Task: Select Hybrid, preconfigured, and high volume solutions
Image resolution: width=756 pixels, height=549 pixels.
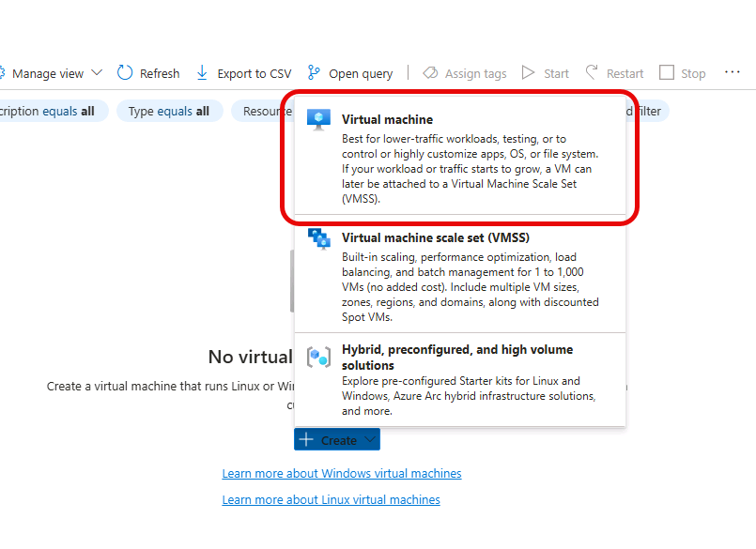Action: pyautogui.click(x=460, y=380)
